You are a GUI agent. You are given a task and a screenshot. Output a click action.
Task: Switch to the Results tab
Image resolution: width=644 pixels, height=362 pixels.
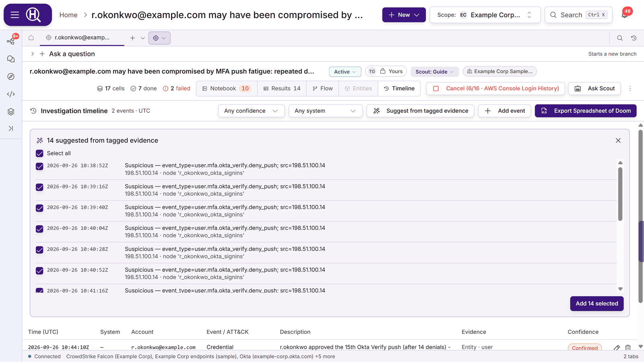[282, 89]
